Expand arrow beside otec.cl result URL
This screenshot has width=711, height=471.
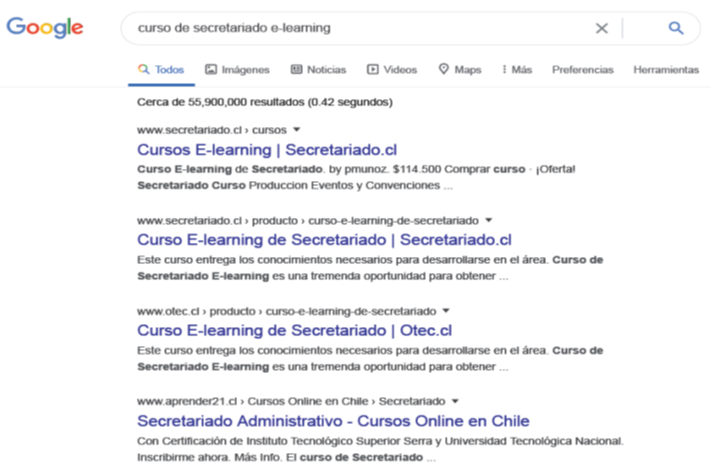click(x=446, y=310)
